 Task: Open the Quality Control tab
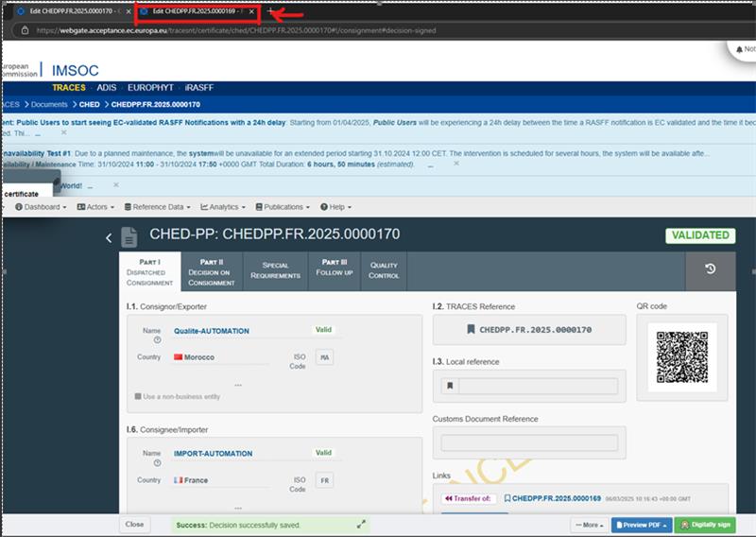(x=384, y=270)
